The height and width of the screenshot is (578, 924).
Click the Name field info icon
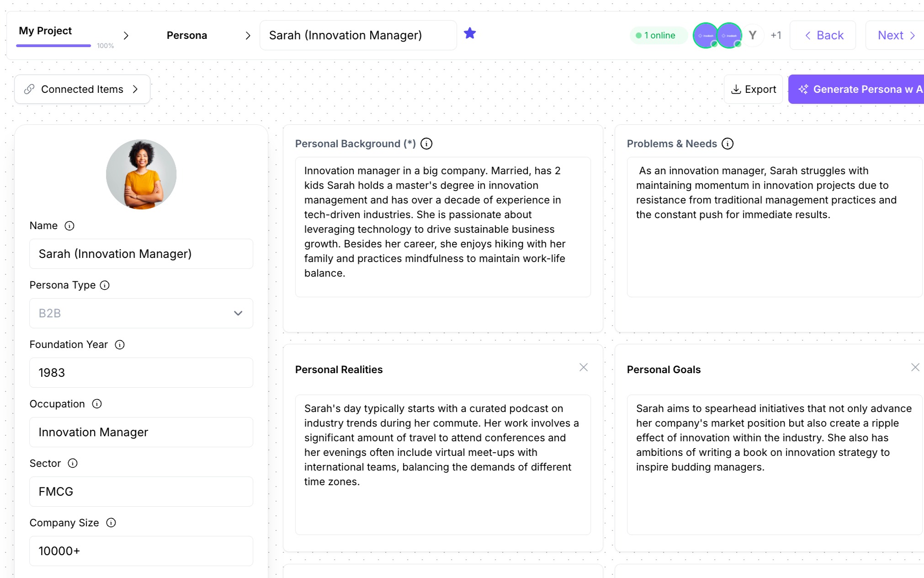click(69, 226)
